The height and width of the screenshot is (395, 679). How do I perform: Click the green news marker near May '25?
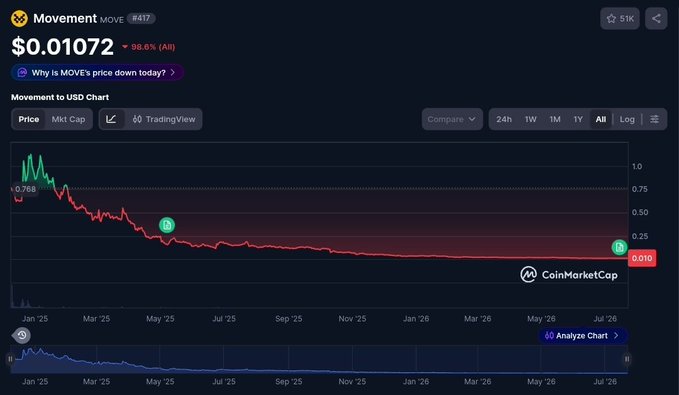(x=167, y=225)
